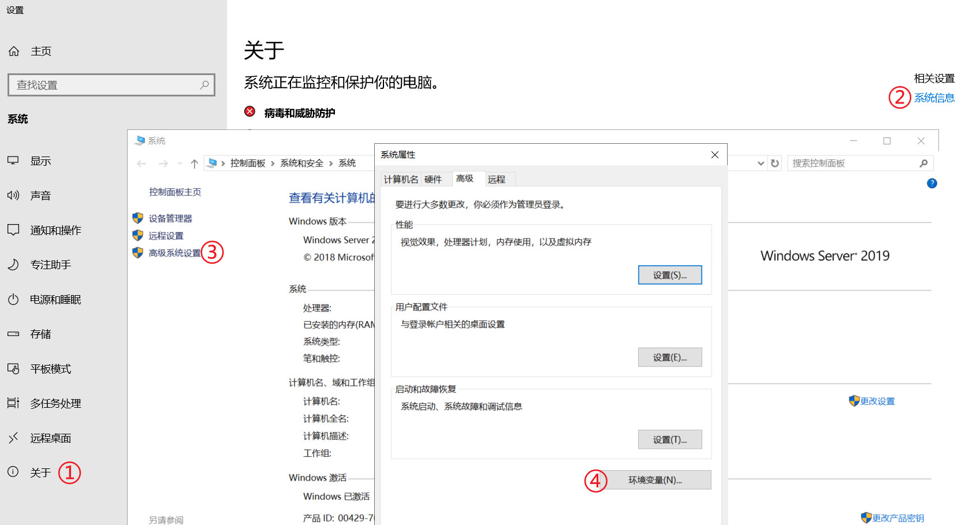
Task: Open 设备管理器 link
Action: [x=170, y=218]
